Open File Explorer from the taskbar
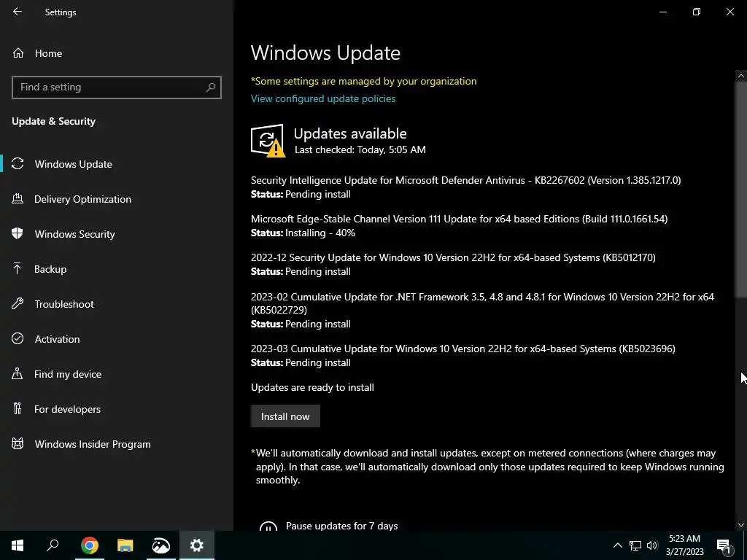The height and width of the screenshot is (560, 747). pyautogui.click(x=125, y=545)
